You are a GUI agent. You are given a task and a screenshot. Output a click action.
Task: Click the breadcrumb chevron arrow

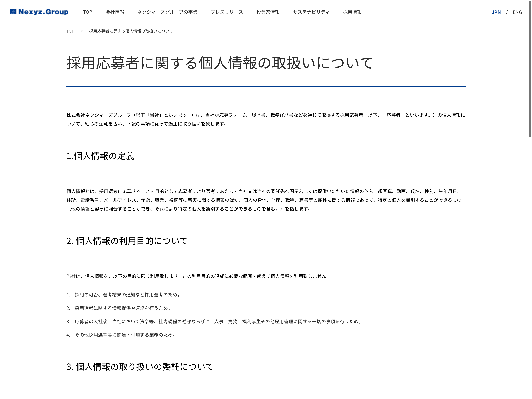[x=82, y=31]
